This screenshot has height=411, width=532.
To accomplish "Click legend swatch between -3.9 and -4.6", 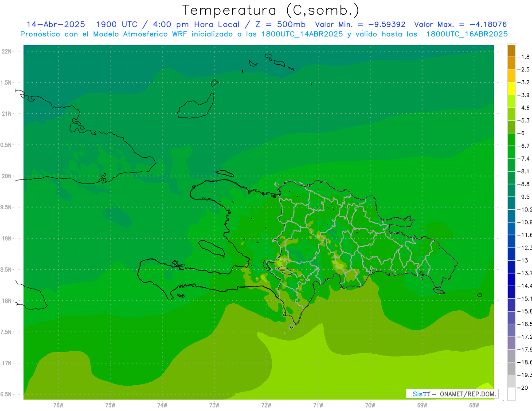I will coord(511,101).
